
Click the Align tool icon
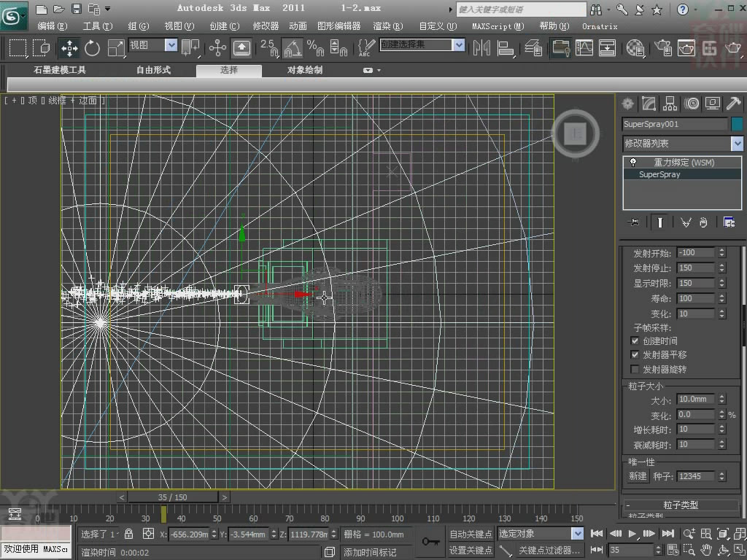(505, 48)
